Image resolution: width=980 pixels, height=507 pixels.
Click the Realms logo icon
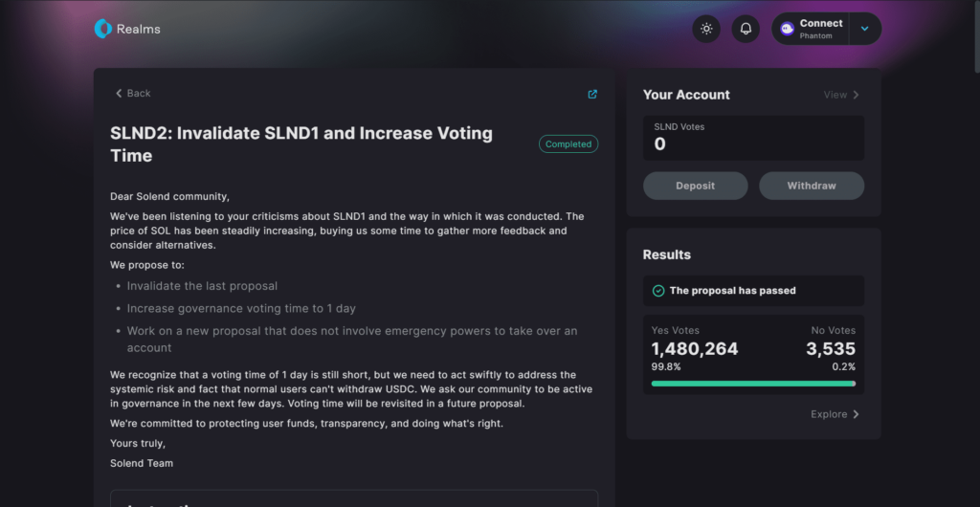click(x=103, y=29)
